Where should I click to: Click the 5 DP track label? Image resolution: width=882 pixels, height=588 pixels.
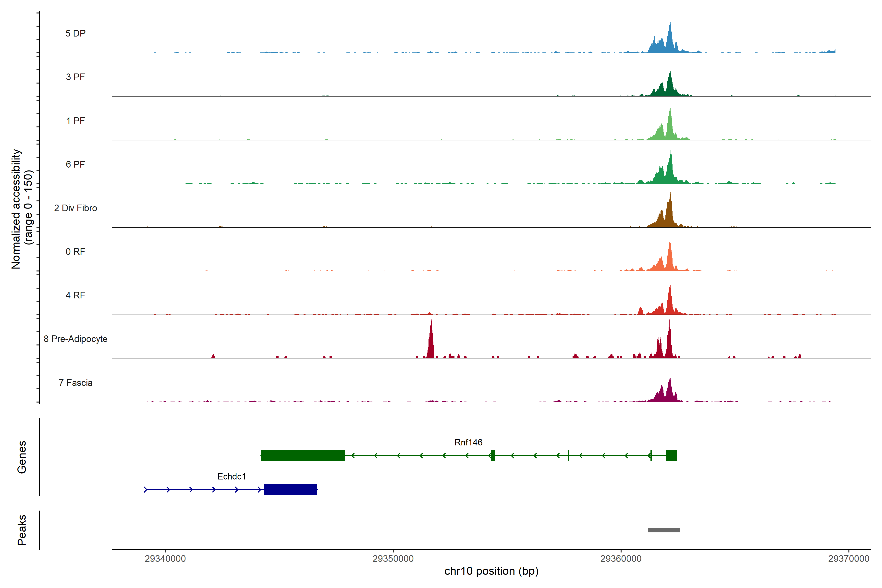75,33
